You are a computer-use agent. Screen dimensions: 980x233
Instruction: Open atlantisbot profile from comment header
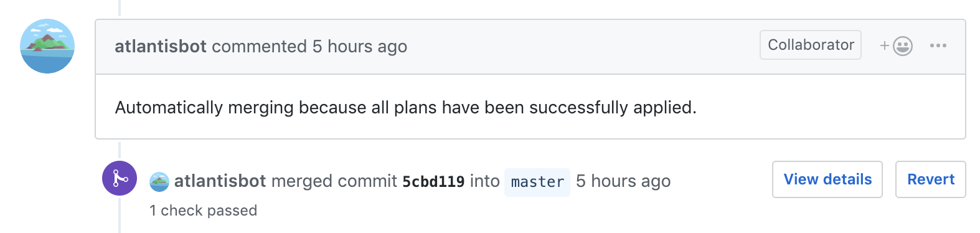pyautogui.click(x=161, y=46)
